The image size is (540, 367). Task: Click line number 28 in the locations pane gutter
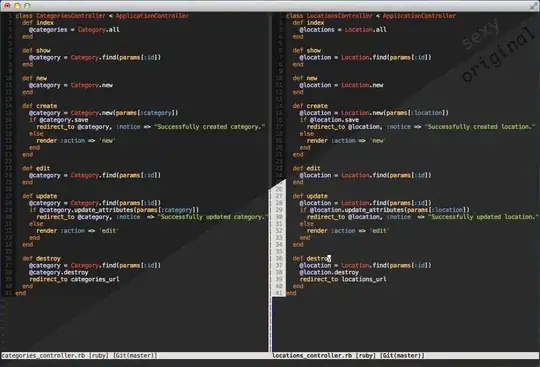(279, 203)
